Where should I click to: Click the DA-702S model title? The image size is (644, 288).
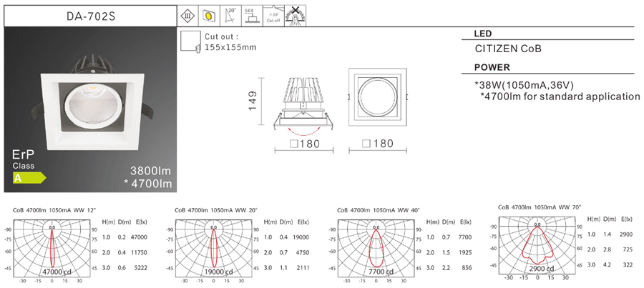coord(89,15)
